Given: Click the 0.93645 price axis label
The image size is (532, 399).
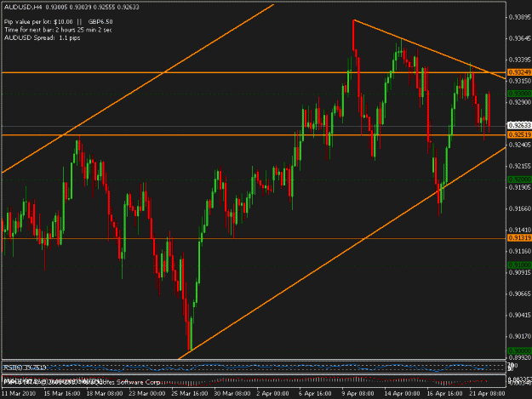Looking at the screenshot, I should (x=520, y=38).
